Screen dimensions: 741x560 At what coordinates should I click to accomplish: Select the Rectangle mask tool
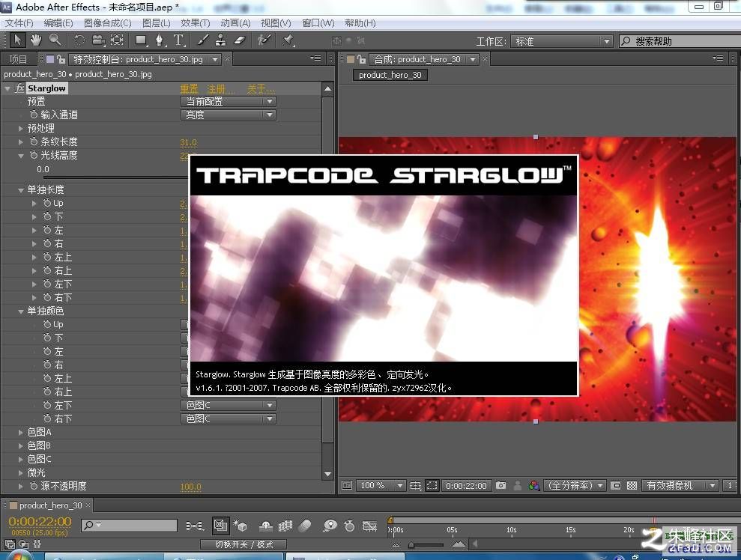click(x=141, y=40)
